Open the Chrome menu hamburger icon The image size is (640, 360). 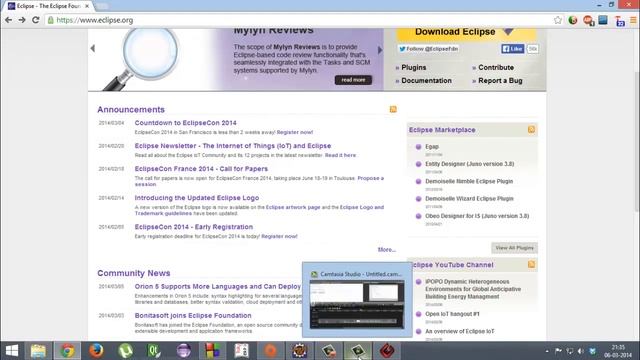coord(633,20)
